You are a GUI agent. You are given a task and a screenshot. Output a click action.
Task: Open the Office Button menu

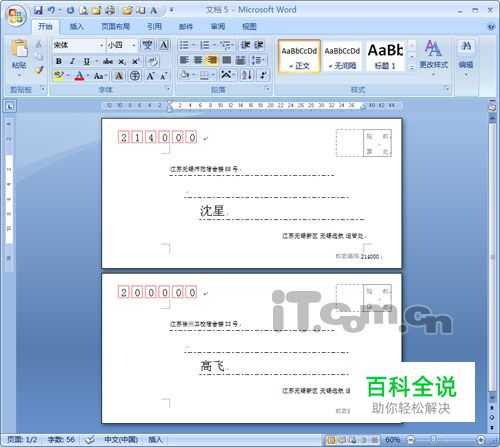coord(15,15)
